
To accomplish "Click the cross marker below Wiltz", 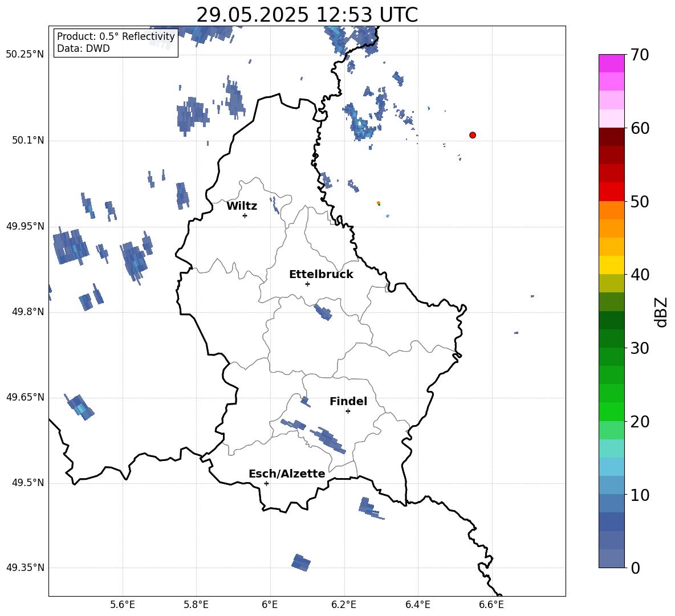I will pos(245,215).
